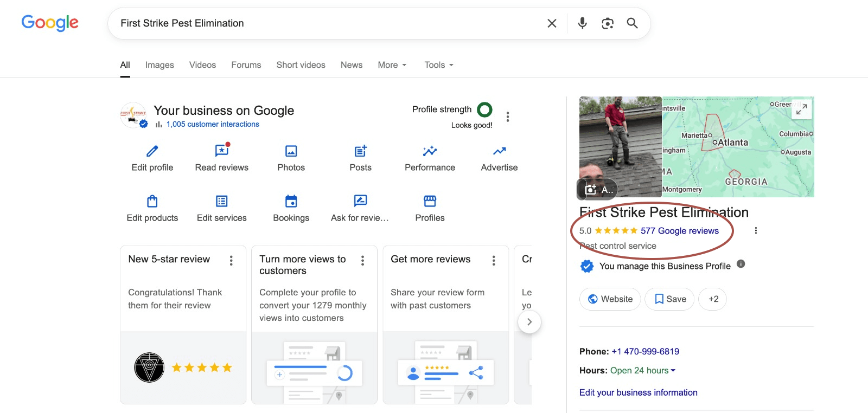This screenshot has width=868, height=413.
Task: View Performance insights
Action: [430, 157]
